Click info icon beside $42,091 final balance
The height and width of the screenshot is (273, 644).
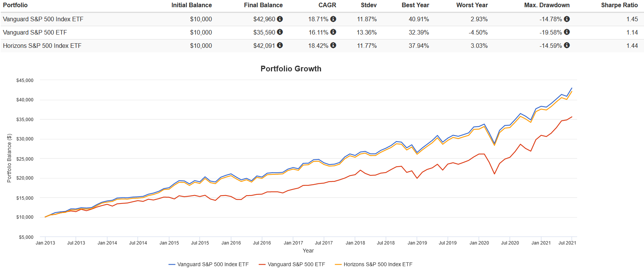click(280, 46)
